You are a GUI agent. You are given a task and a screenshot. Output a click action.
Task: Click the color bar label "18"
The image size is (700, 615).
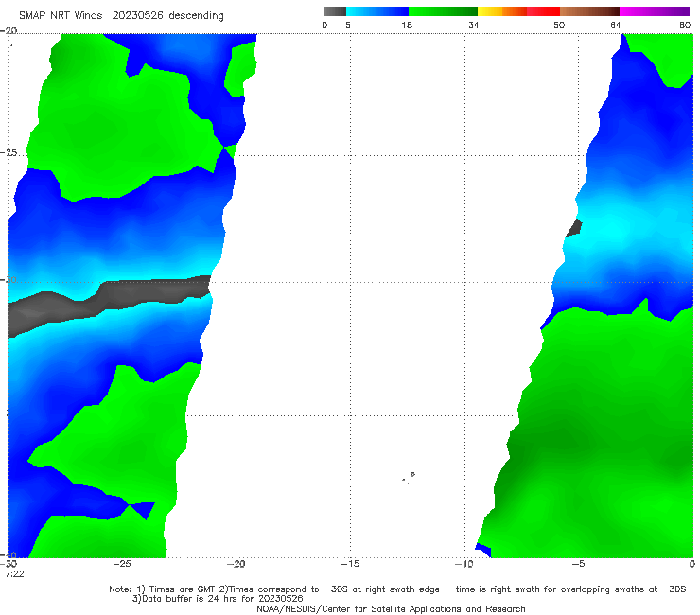click(x=407, y=25)
